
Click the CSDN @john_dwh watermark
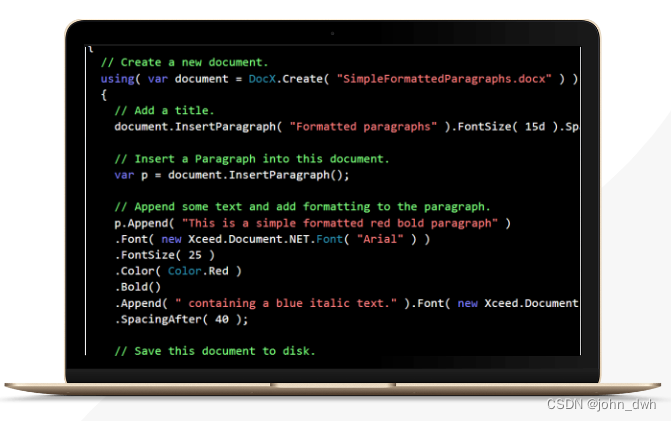tap(601, 404)
